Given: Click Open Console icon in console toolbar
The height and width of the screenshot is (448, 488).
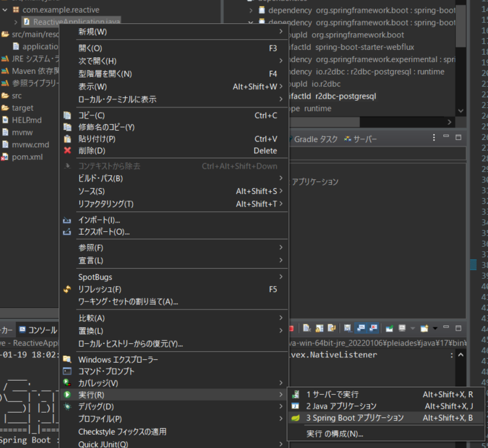Looking at the screenshot, I should coord(424,328).
